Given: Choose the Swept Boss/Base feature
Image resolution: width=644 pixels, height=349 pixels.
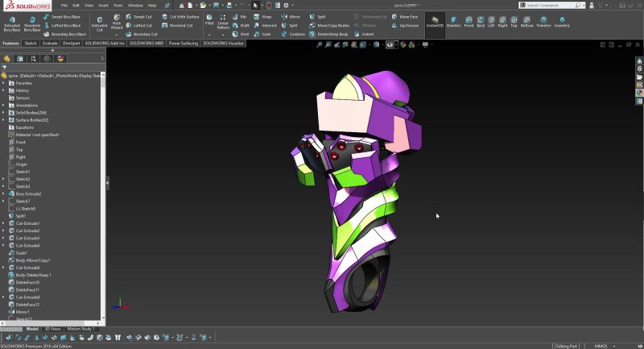Looking at the screenshot, I should 62,17.
